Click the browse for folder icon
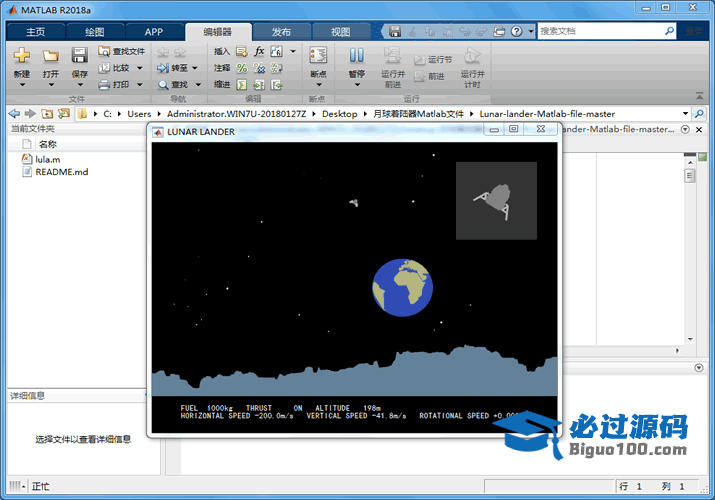Screen dimensions: 715x500 coord(64,113)
